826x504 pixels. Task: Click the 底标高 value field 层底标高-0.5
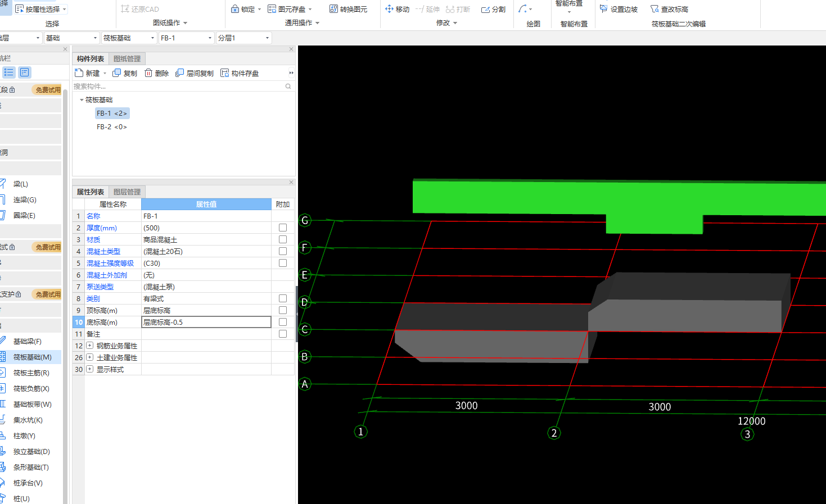(x=206, y=322)
